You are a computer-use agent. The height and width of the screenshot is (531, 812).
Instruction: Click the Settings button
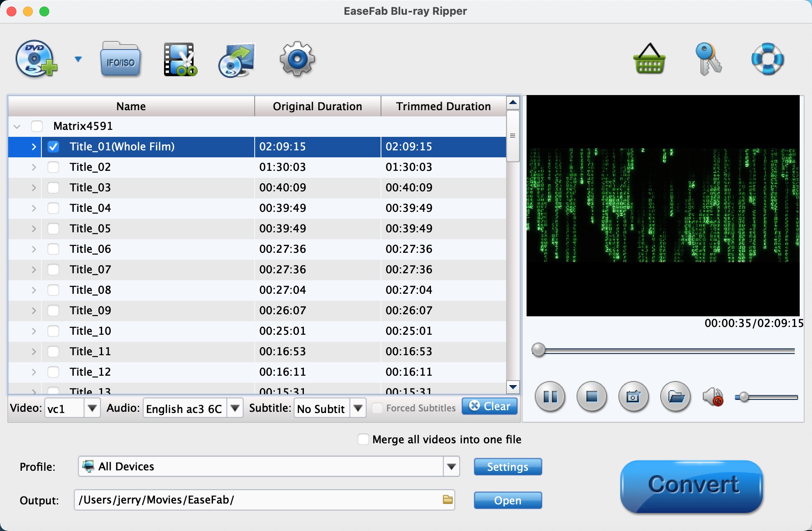click(x=508, y=467)
